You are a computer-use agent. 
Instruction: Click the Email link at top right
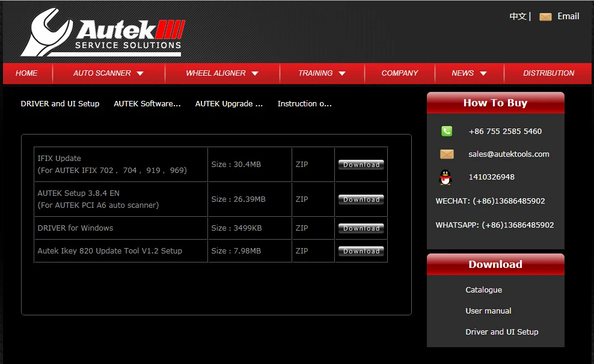[x=568, y=16]
